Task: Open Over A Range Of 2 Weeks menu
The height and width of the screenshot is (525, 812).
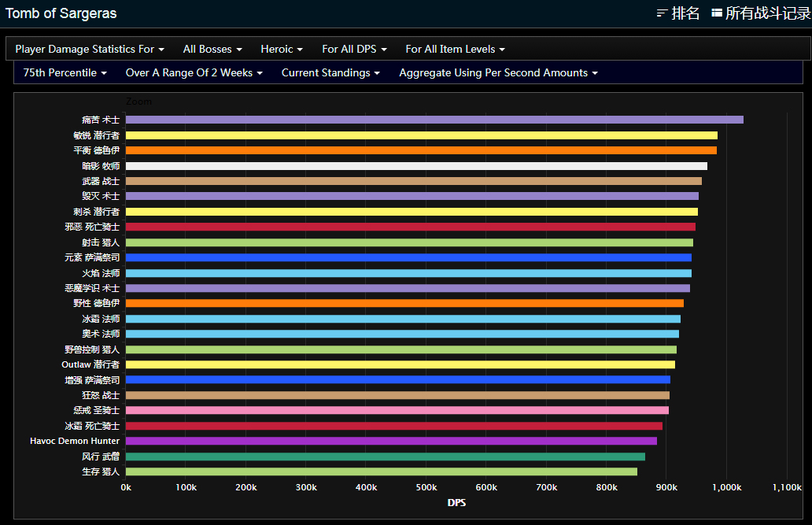Action: click(x=194, y=72)
